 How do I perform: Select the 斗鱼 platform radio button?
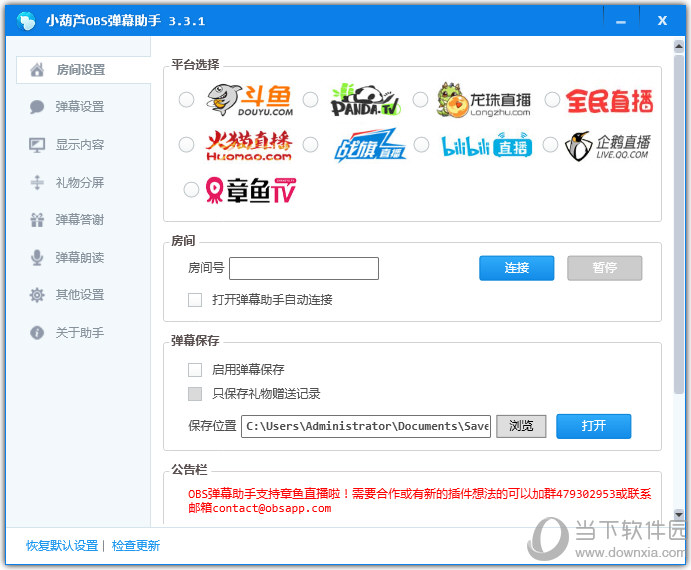(186, 100)
